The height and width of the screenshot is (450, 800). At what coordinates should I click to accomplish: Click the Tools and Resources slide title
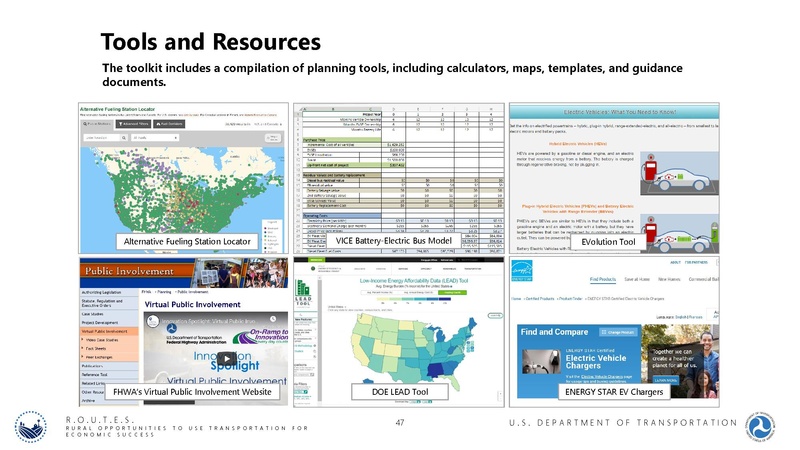click(x=211, y=42)
